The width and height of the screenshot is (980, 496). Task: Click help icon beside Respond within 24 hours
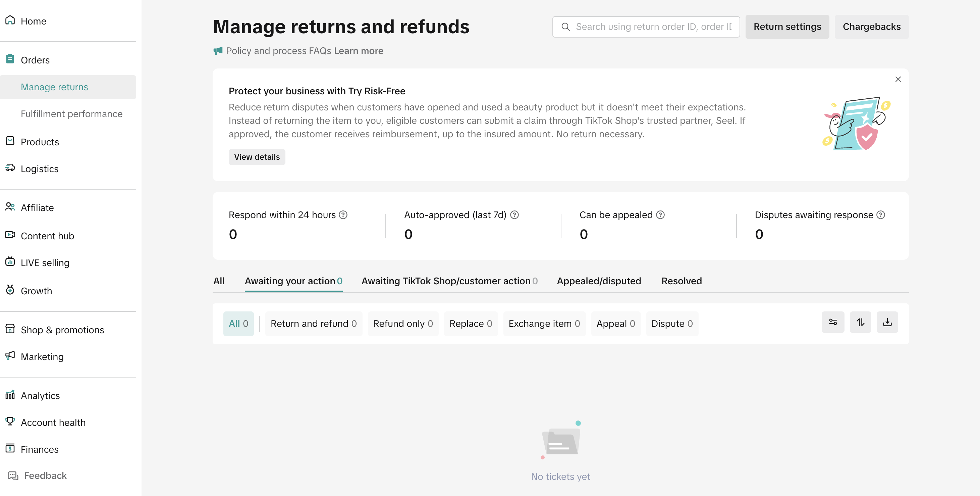pyautogui.click(x=343, y=215)
